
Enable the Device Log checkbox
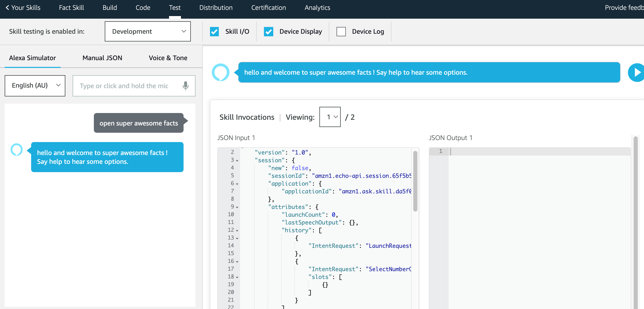341,32
